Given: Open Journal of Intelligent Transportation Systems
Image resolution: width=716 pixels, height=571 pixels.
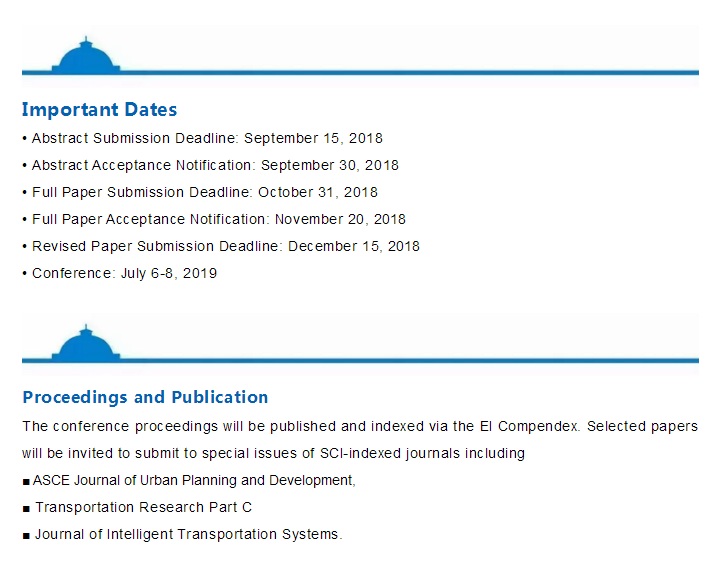Looking at the screenshot, I should [188, 534].
